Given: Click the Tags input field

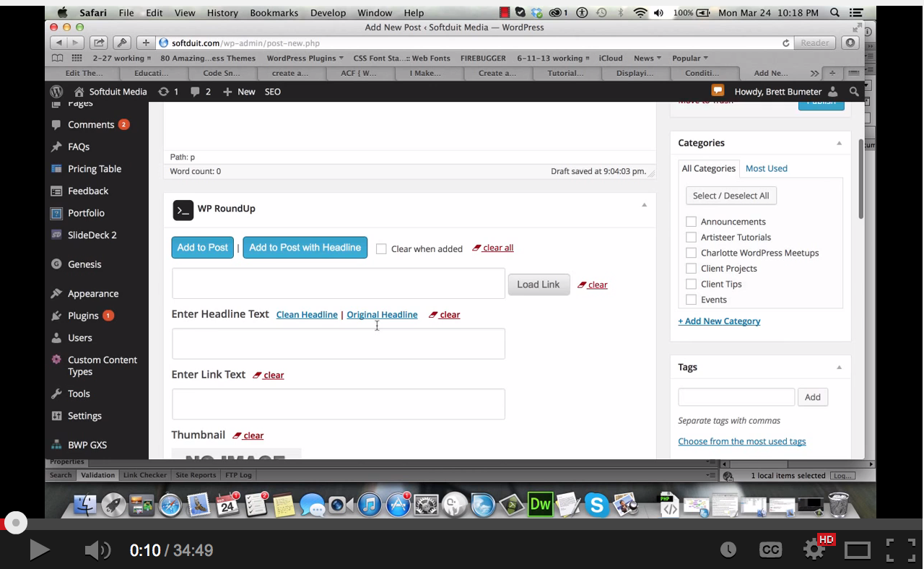Looking at the screenshot, I should point(736,397).
